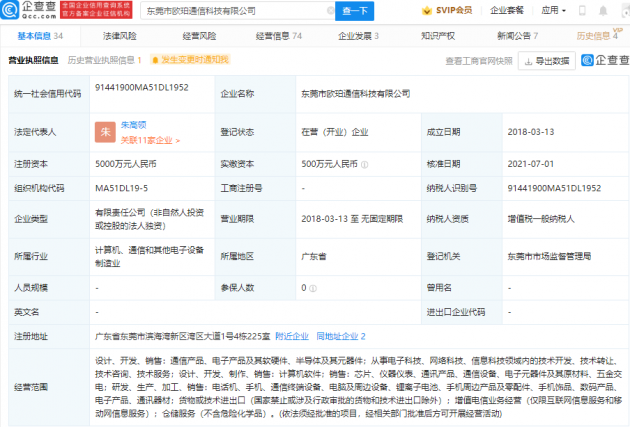Select the 经营范围 description paragraph
The image size is (630, 427).
pyautogui.click(x=358, y=387)
